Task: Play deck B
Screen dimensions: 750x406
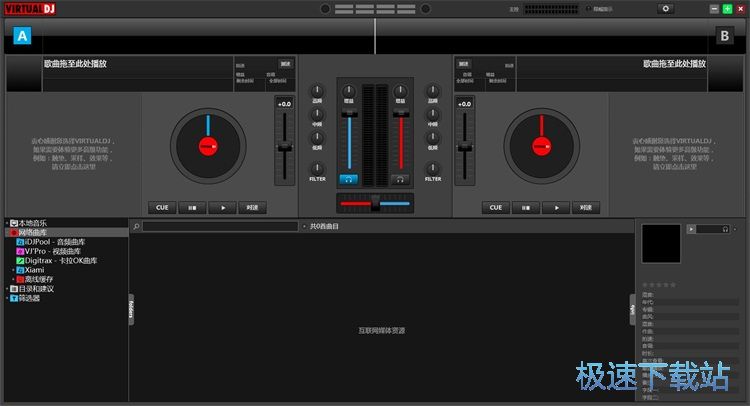Action: (x=556, y=208)
